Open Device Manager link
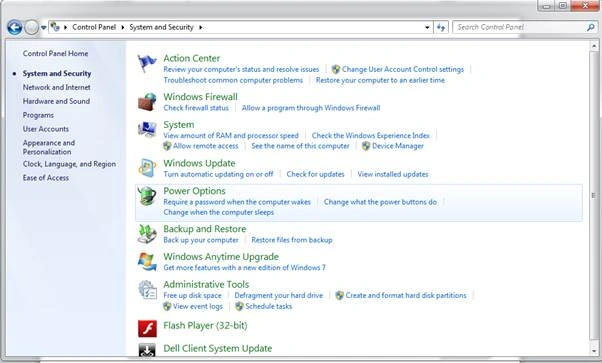This screenshot has width=602, height=363. pyautogui.click(x=398, y=146)
